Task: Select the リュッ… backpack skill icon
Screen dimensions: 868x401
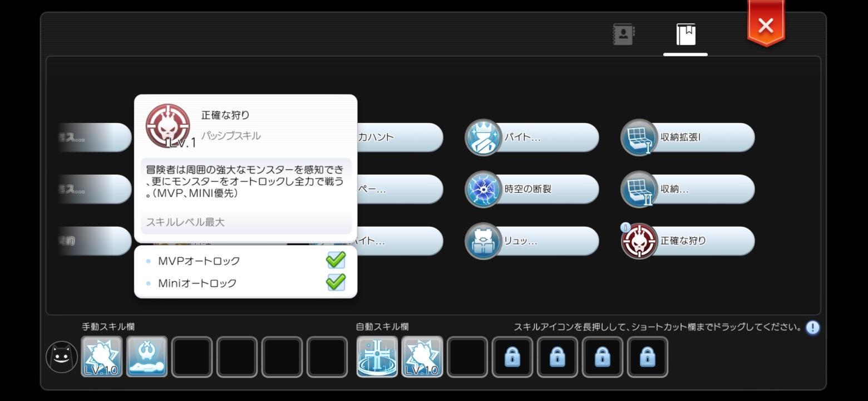Action: (x=484, y=241)
